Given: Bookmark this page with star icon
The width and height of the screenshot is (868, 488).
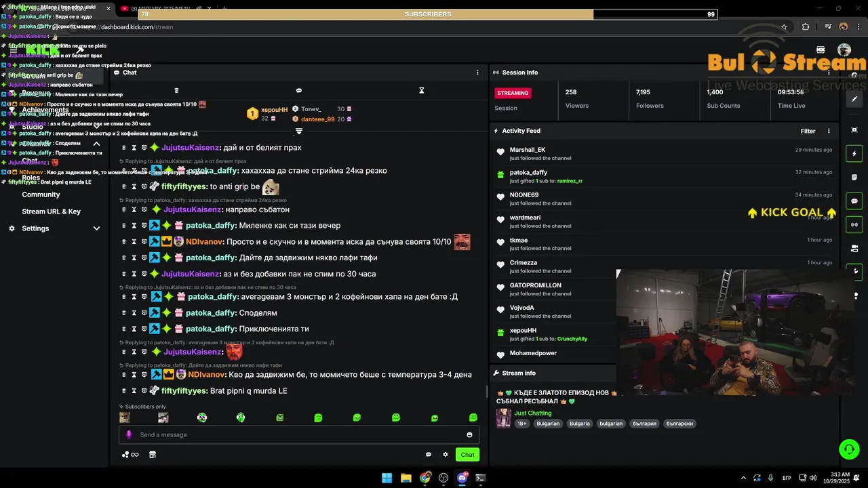Looking at the screenshot, I should (x=785, y=27).
